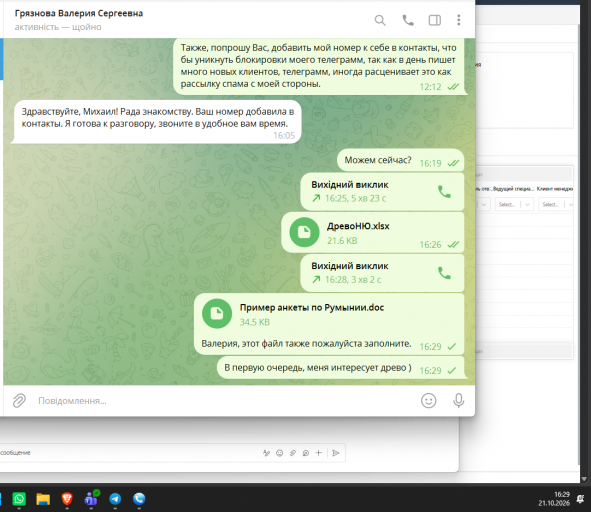Click the chat-template icon in background message box

(x=306, y=453)
